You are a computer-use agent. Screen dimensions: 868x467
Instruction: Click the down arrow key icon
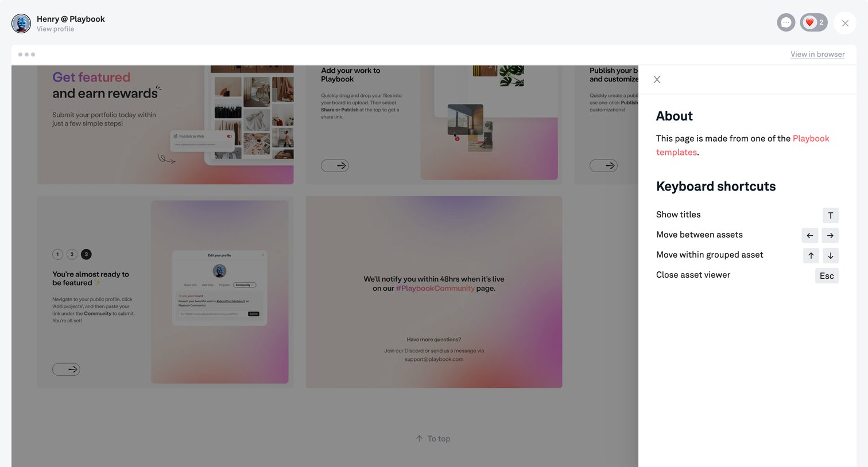click(x=830, y=255)
